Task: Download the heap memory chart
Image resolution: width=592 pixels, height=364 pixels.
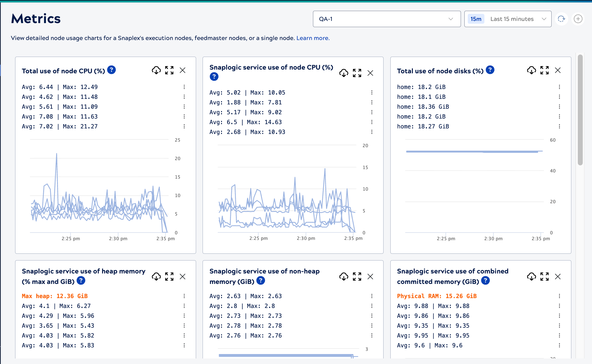Action: (156, 277)
